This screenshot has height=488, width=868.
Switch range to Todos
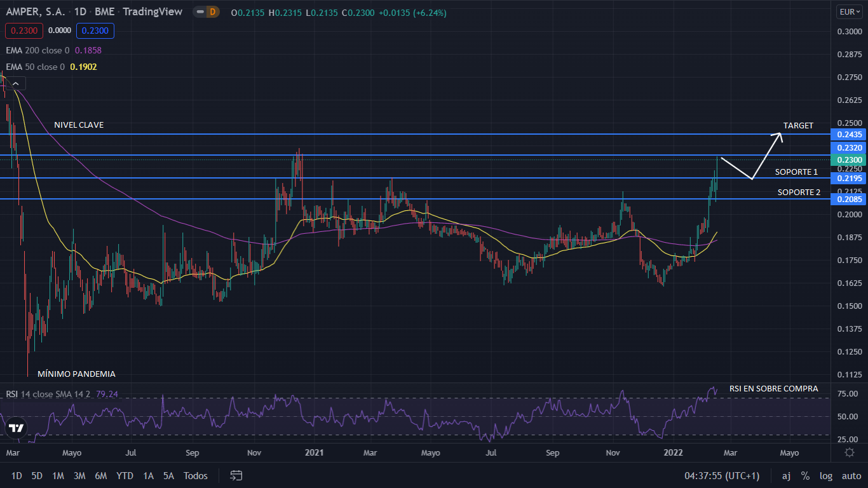coord(195,475)
